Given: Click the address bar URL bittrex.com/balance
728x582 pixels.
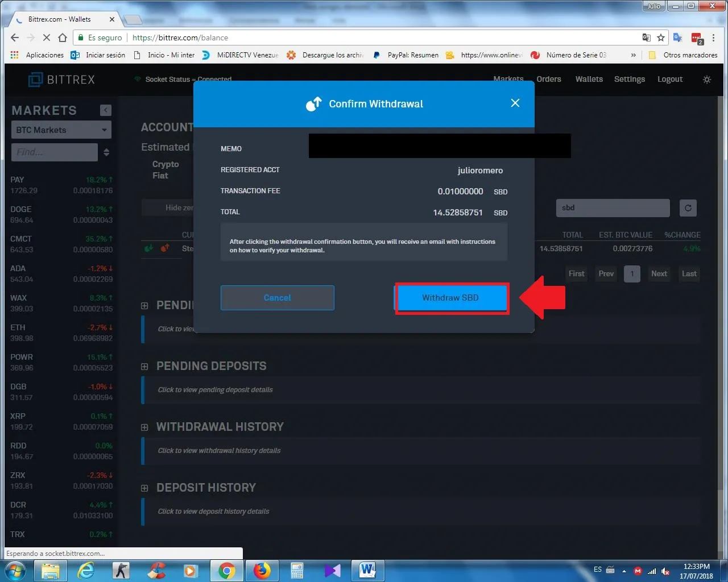Looking at the screenshot, I should [x=180, y=38].
